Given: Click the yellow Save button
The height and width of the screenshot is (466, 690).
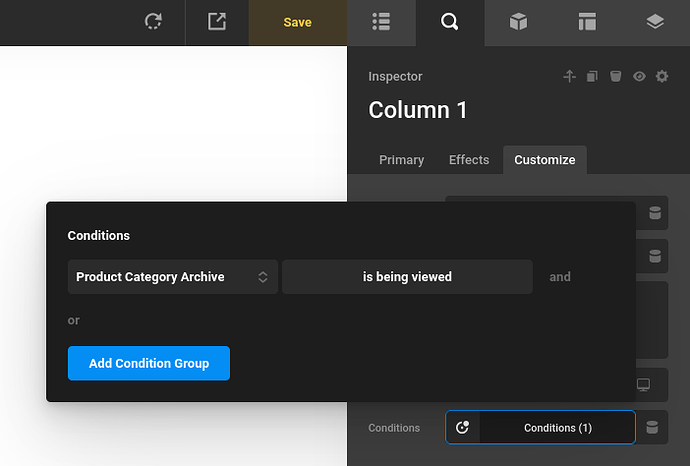Looking at the screenshot, I should [297, 22].
